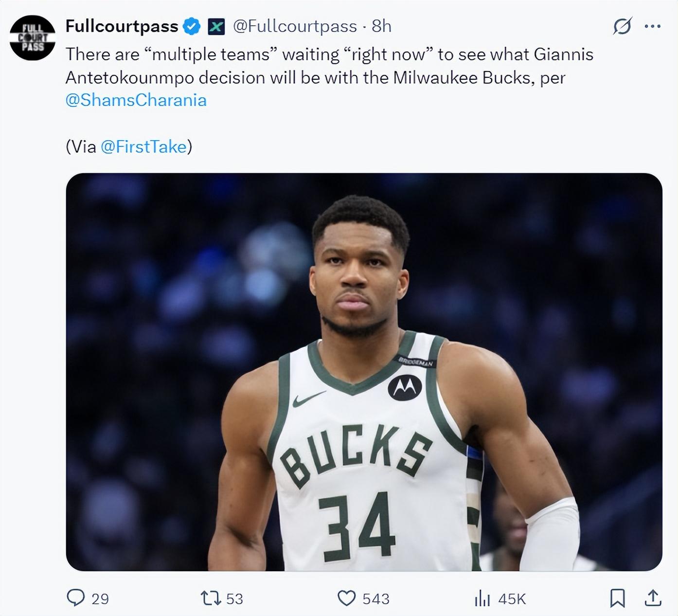Open the three-dot more options menu
Viewport: 678px width, 616px height.
[x=652, y=26]
